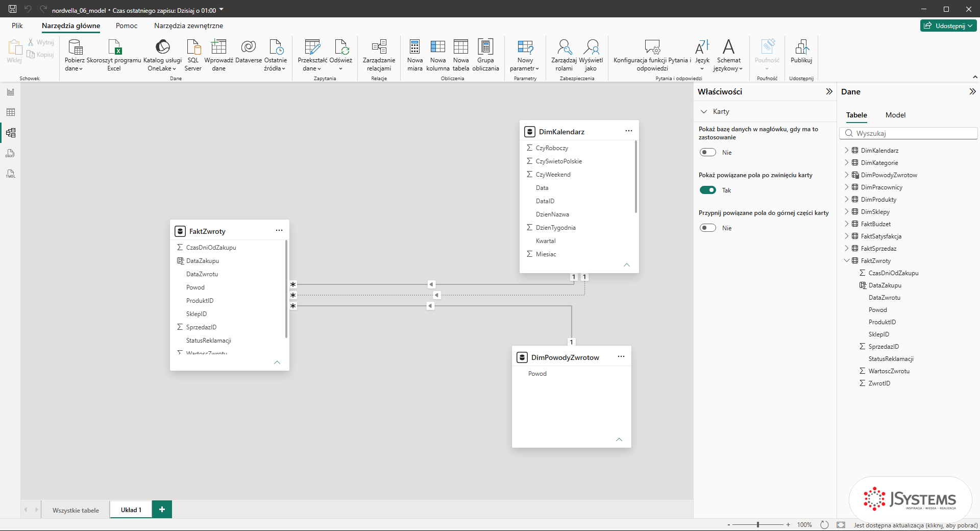Select the Układ 1 layout tab
The height and width of the screenshot is (531, 980).
pos(131,510)
